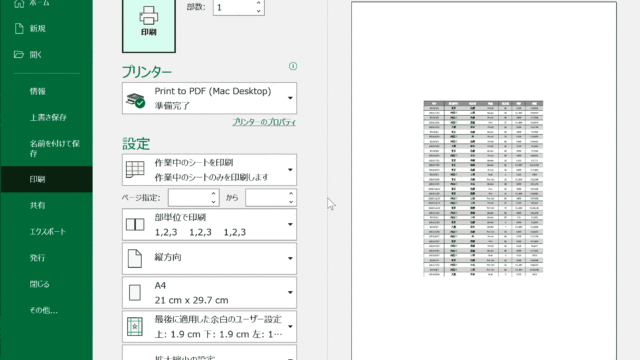Increase the から end page value
Screen dimensions: 640x360
291,193
